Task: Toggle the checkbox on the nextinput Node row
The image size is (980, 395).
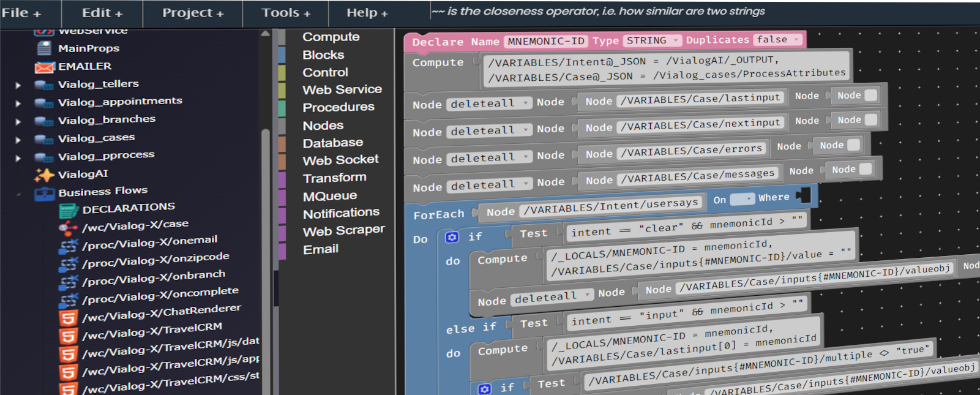Action: click(870, 119)
